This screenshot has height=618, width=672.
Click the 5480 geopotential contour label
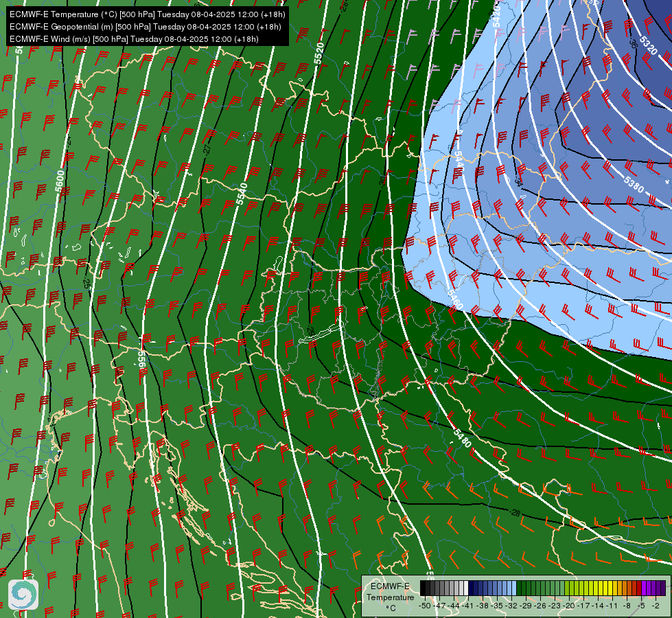(x=462, y=438)
